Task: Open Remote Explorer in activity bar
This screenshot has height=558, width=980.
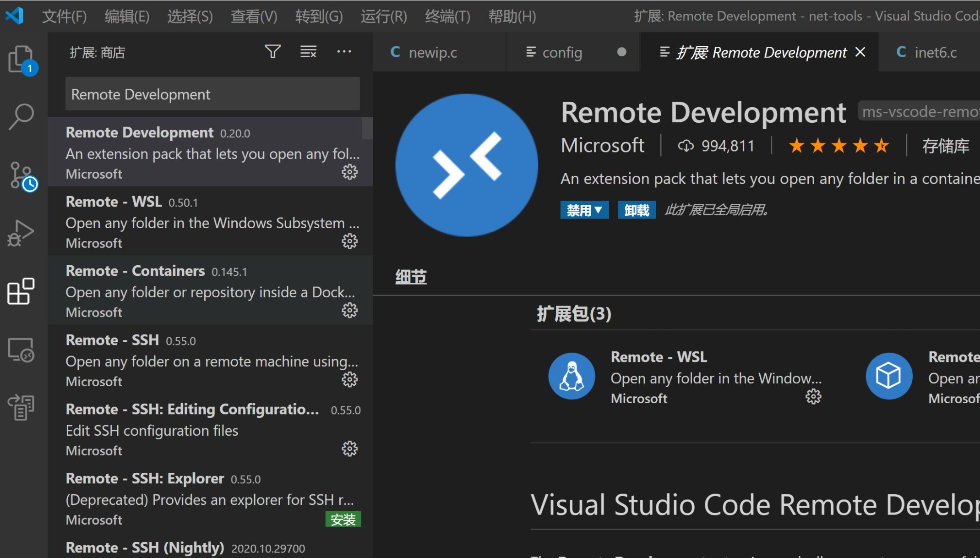Action: [x=21, y=350]
